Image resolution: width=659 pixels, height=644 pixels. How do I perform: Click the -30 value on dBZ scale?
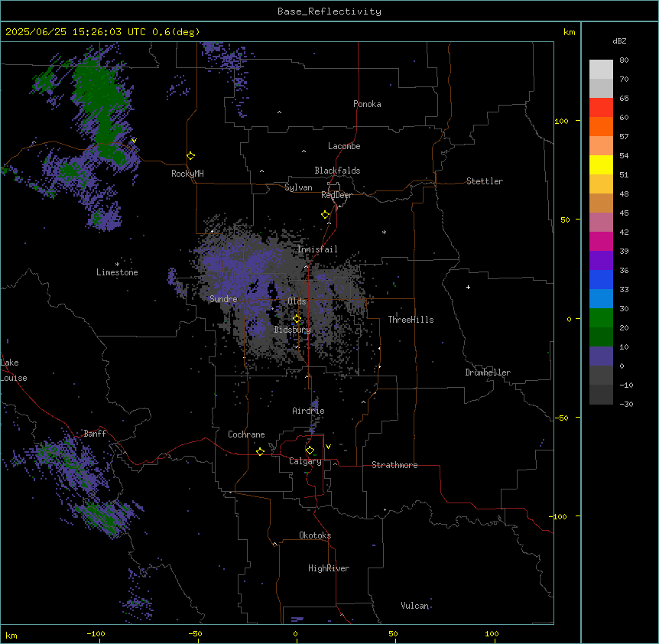pyautogui.click(x=626, y=404)
